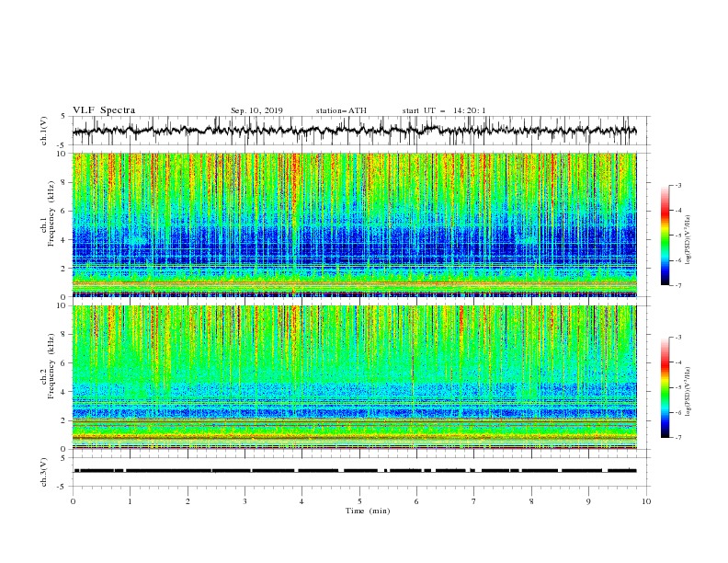Click the ch.2 color bar log(PSD) label
Viewport: 728px width, 563px height.
688,392
